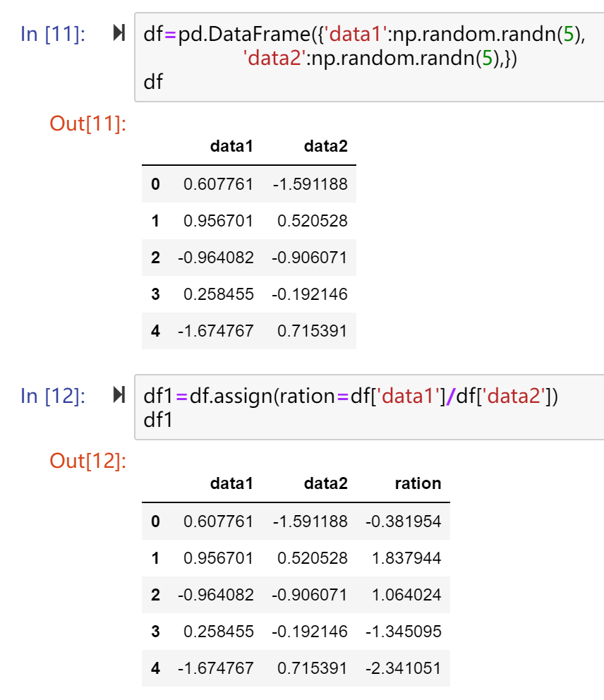Screen dimensions: 604x700
Task: Run cell 11 with its run icon
Action: 119,33
